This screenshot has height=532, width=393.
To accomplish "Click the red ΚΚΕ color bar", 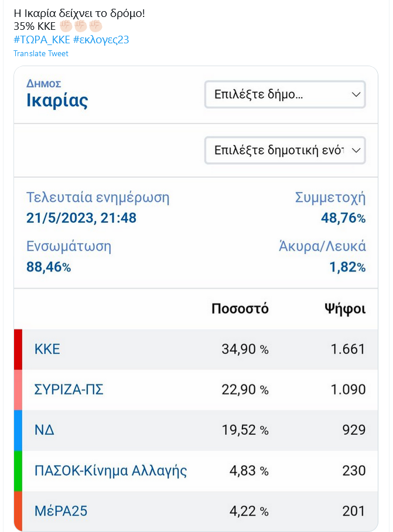I will 18,349.
